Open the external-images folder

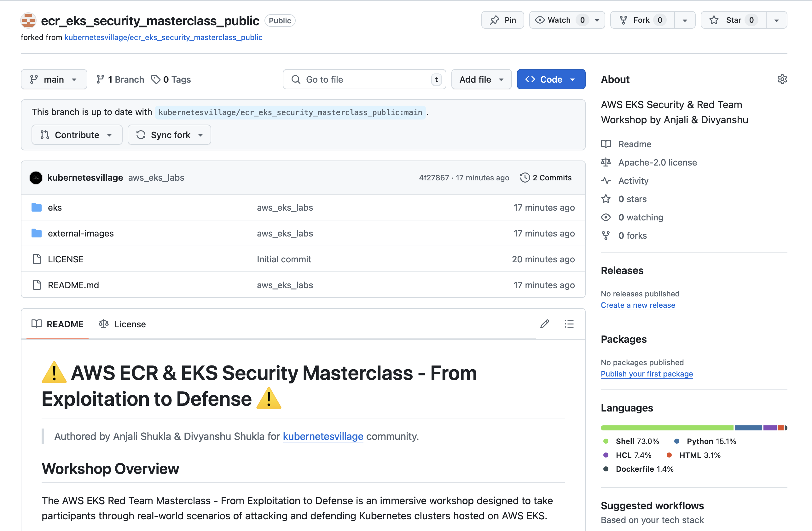pyautogui.click(x=81, y=233)
